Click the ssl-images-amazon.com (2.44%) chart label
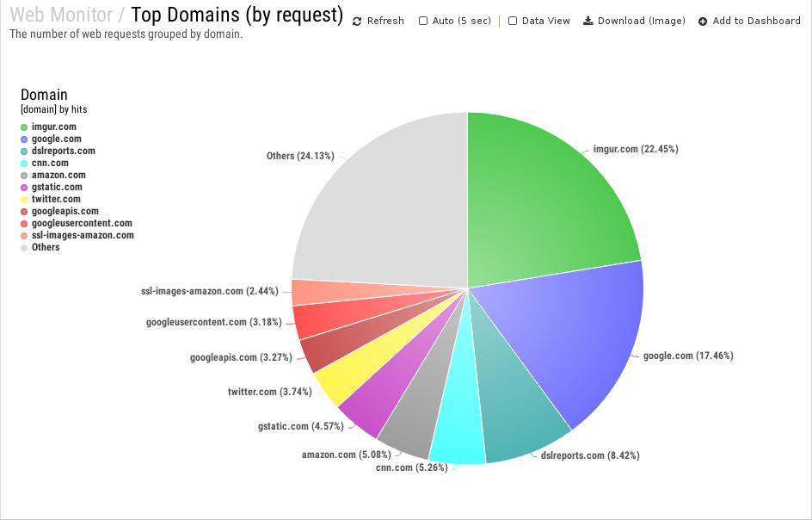This screenshot has height=520, width=812. [x=210, y=291]
